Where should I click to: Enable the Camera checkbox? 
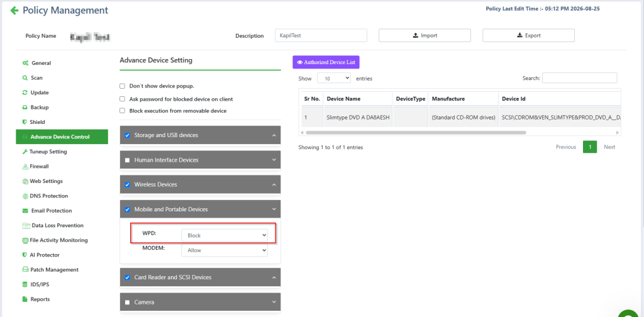[x=127, y=302]
